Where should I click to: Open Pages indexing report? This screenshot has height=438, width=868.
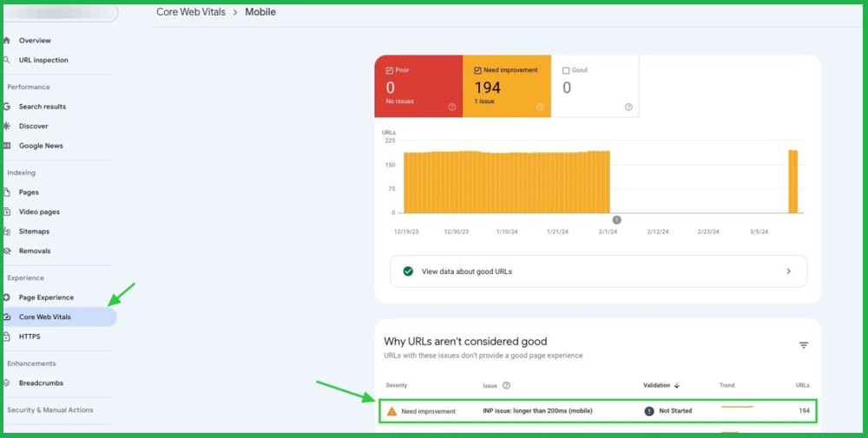pyautogui.click(x=29, y=192)
